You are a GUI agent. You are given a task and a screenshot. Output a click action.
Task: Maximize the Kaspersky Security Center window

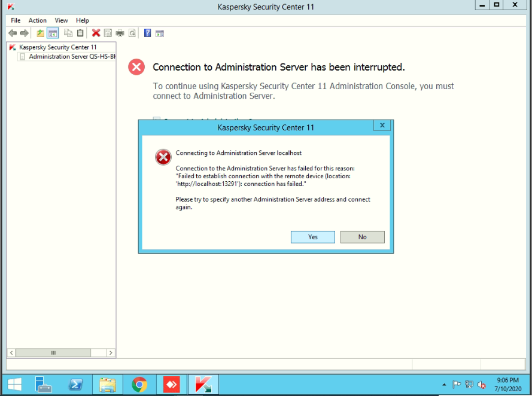click(496, 5)
